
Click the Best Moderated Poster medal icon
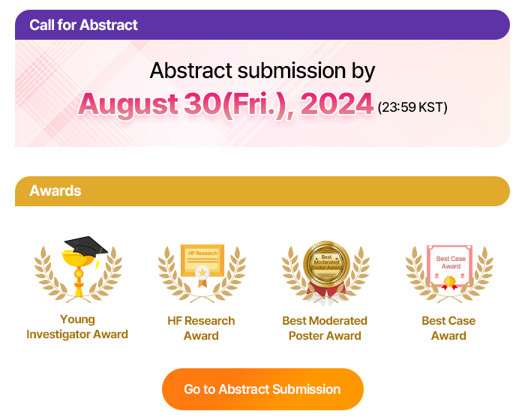325,264
